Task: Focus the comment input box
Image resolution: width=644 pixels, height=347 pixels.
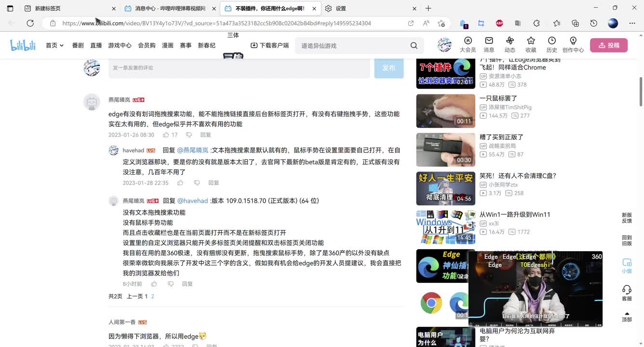Action: point(239,68)
